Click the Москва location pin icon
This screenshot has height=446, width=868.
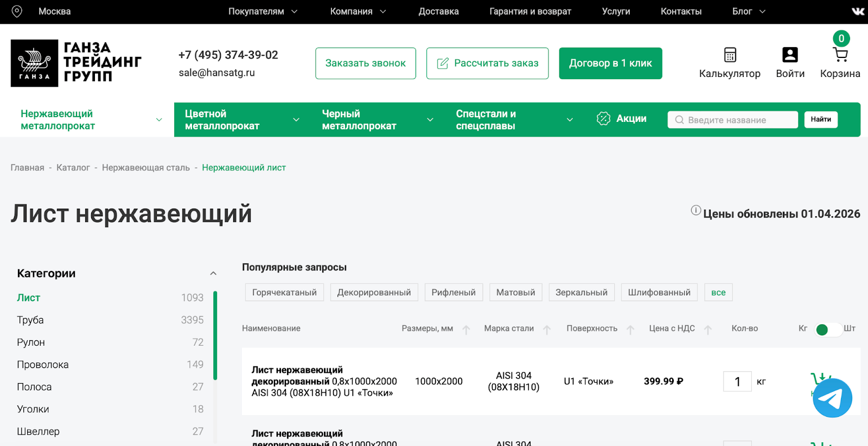click(x=17, y=11)
